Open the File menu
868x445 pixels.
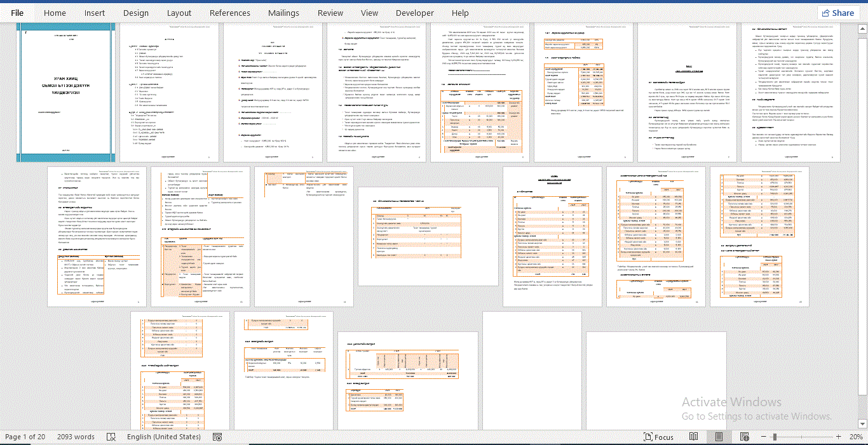[17, 13]
